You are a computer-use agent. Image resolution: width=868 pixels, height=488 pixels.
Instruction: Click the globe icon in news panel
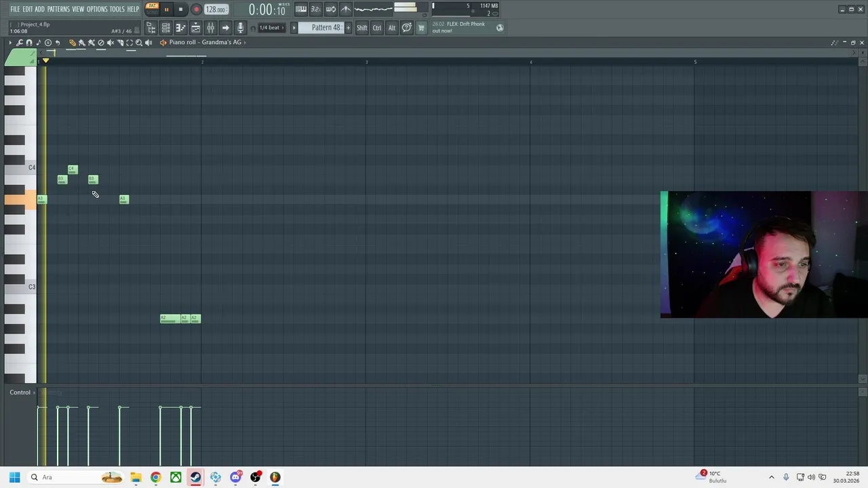click(500, 28)
